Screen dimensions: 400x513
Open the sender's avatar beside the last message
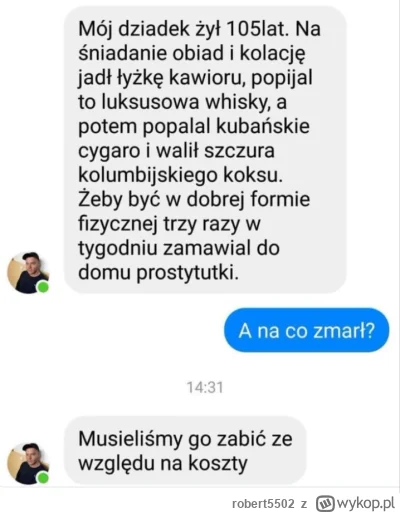point(28,463)
